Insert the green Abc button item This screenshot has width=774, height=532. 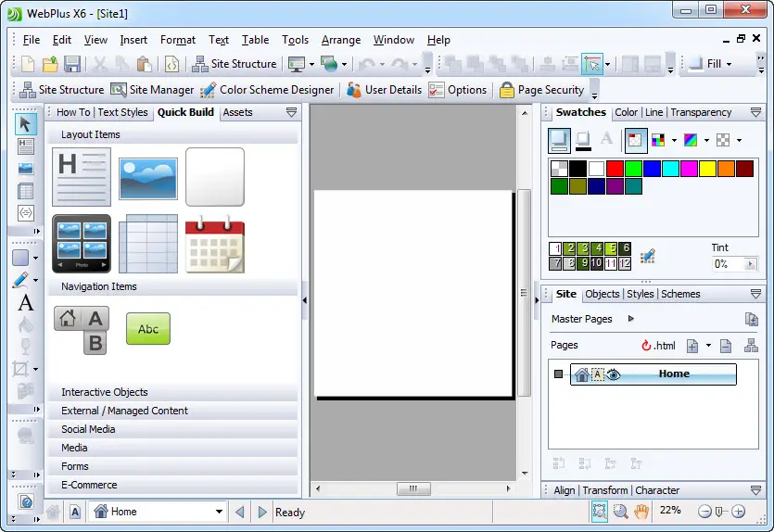[148, 329]
